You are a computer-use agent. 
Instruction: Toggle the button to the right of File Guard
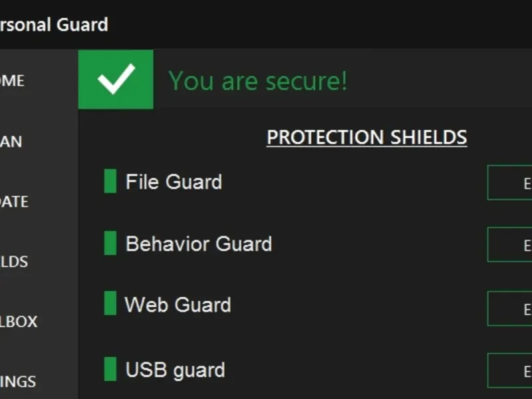point(511,183)
